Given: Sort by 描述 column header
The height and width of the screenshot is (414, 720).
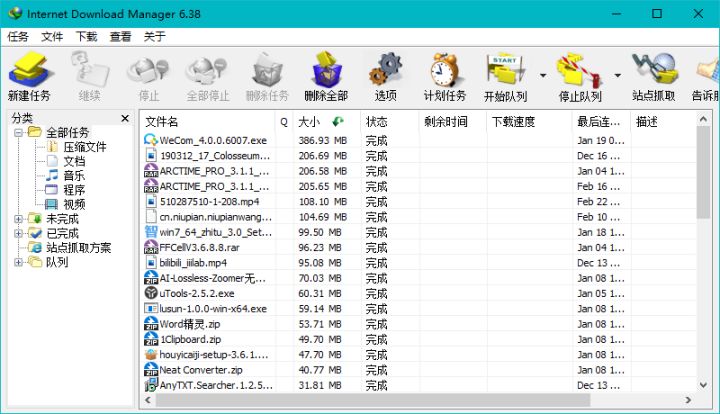Looking at the screenshot, I should (664, 122).
